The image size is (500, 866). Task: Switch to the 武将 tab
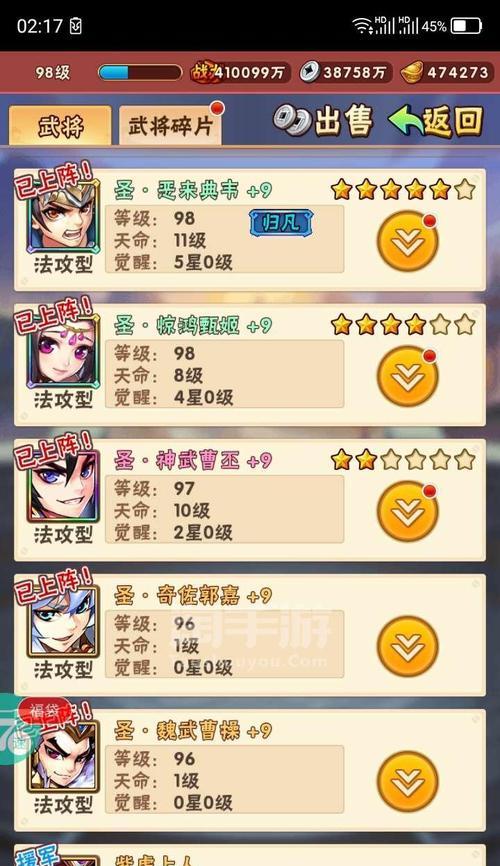point(60,126)
